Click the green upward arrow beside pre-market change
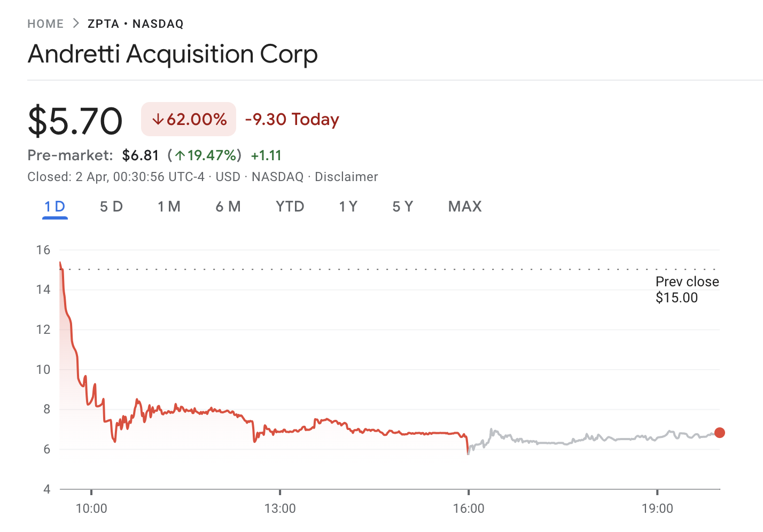This screenshot has height=532, width=763. (180, 155)
